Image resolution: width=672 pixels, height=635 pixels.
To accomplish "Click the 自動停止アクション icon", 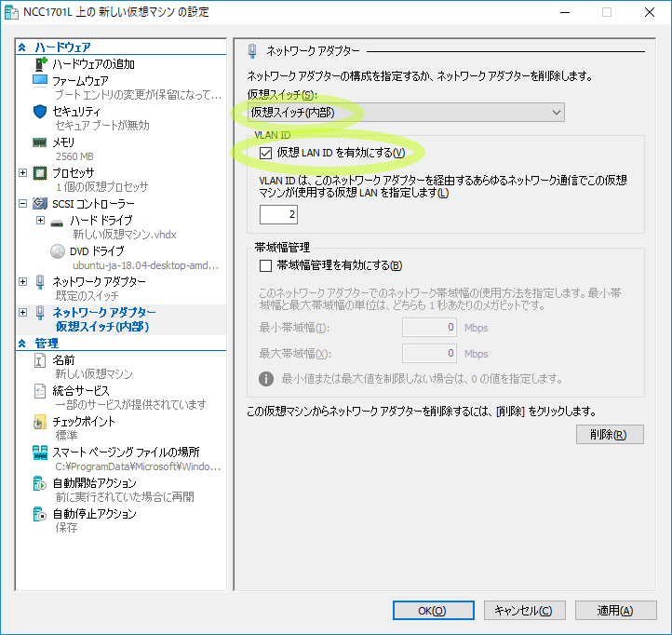I will tap(39, 514).
